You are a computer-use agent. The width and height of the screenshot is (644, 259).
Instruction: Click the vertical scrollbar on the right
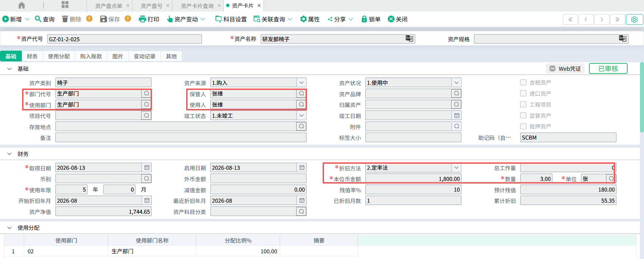click(x=642, y=97)
